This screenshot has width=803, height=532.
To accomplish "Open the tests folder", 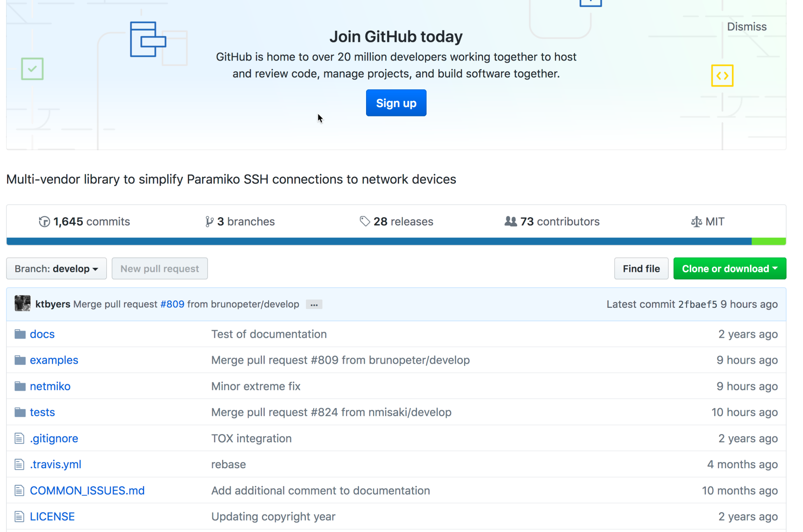I will point(42,412).
